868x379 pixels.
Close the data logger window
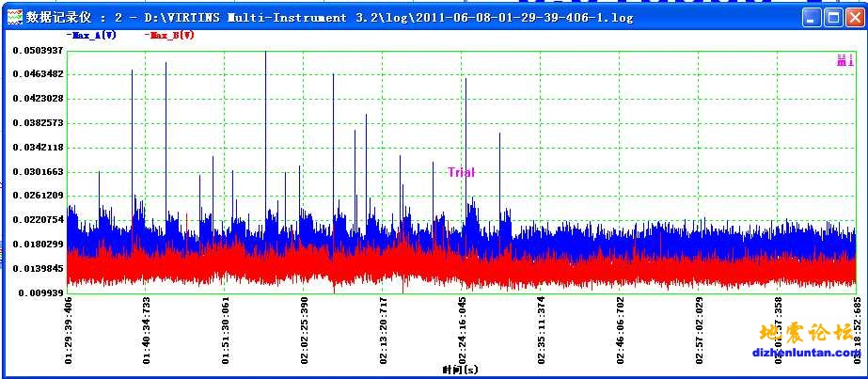point(853,17)
